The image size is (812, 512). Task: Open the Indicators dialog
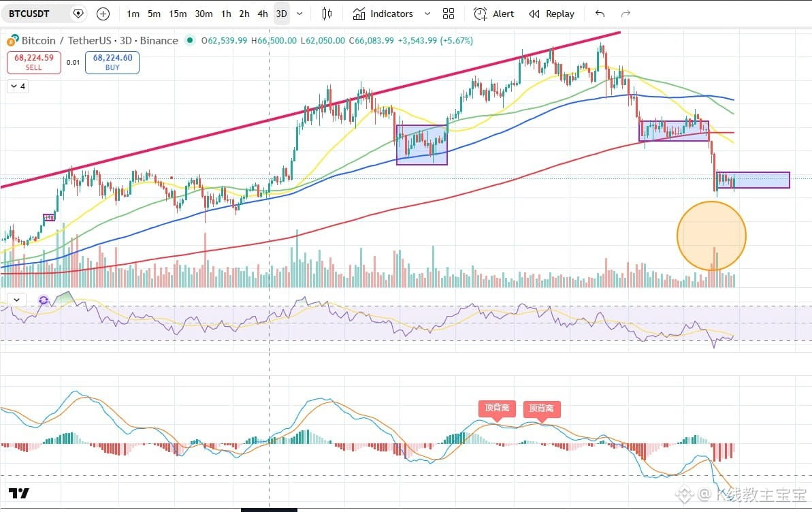pos(383,14)
